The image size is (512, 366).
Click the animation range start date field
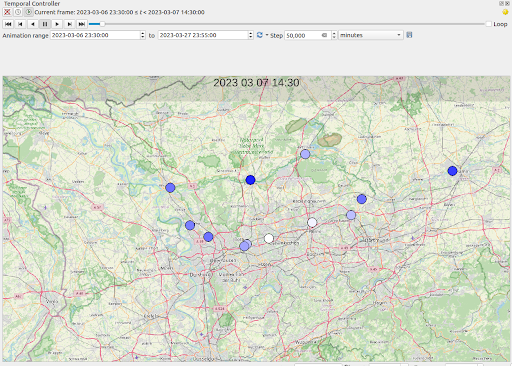click(x=95, y=35)
